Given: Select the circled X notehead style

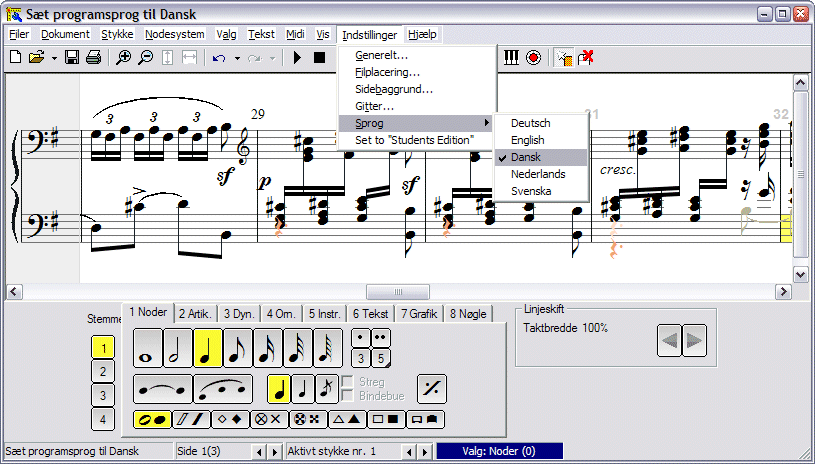Looking at the screenshot, I should tap(269, 419).
